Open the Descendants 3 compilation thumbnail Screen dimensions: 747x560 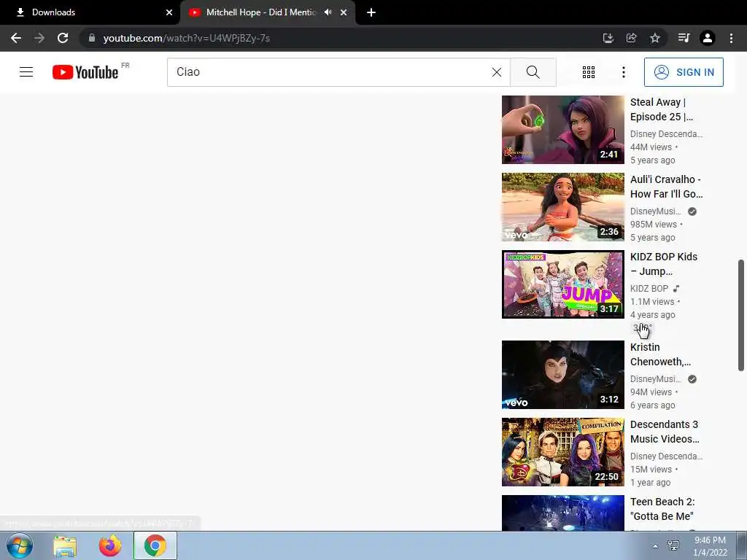pyautogui.click(x=562, y=452)
